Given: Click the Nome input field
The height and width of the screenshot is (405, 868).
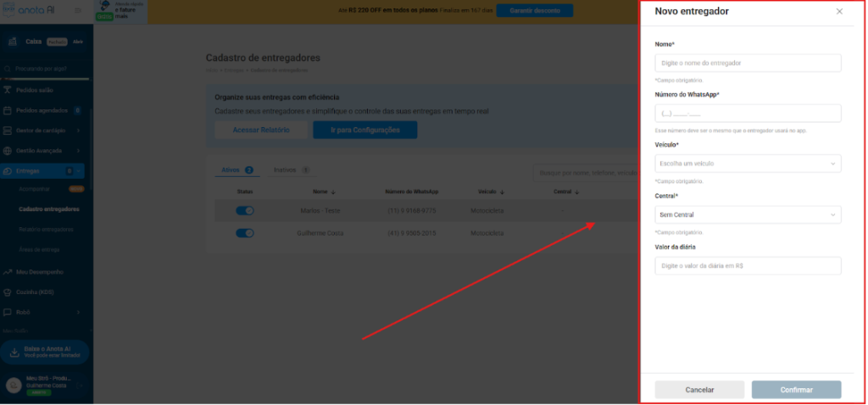Looking at the screenshot, I should (x=748, y=63).
